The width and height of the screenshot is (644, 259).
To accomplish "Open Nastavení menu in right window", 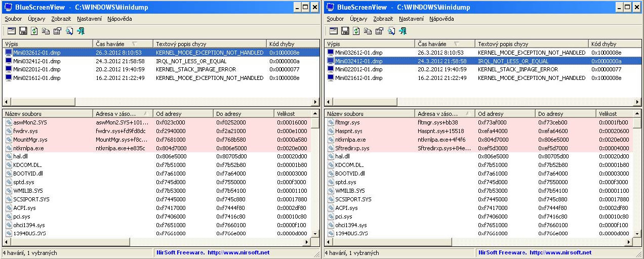I will click(x=411, y=19).
